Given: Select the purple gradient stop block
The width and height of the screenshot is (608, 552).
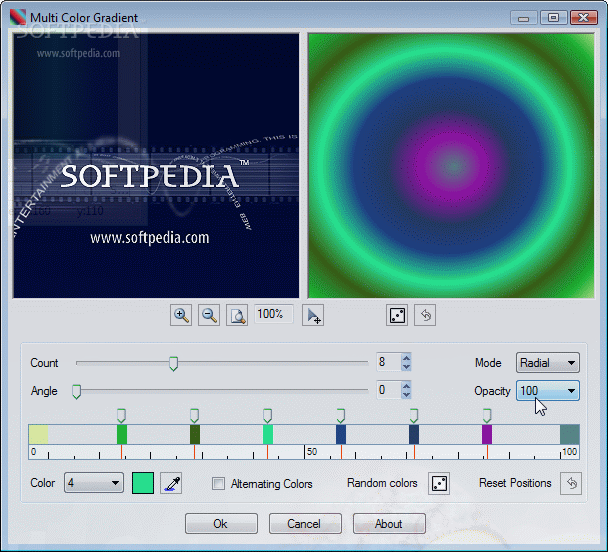Looking at the screenshot, I should (x=487, y=434).
